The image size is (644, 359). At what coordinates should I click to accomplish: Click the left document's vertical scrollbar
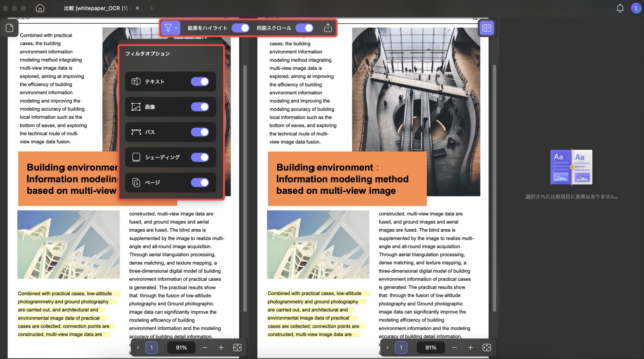pos(245,188)
